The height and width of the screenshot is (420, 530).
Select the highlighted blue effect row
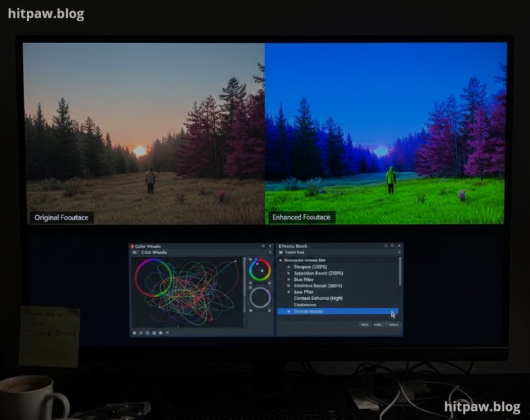(338, 311)
